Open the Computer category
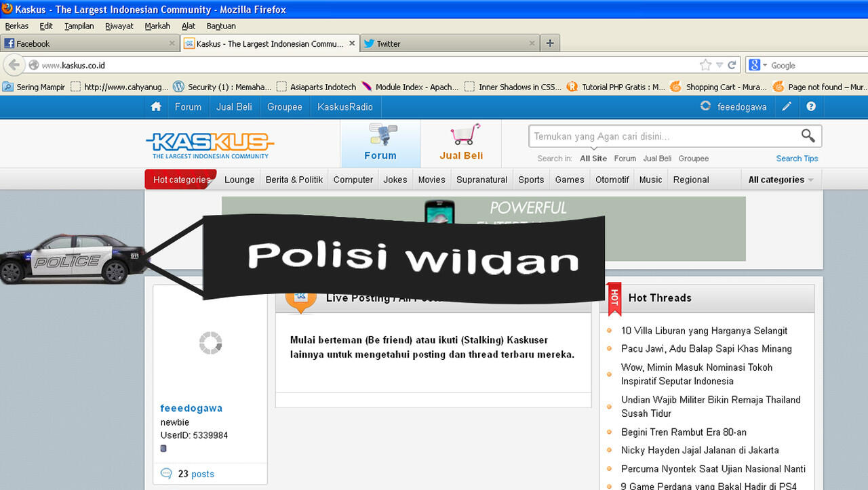Viewport: 868px width, 490px height. click(x=353, y=180)
